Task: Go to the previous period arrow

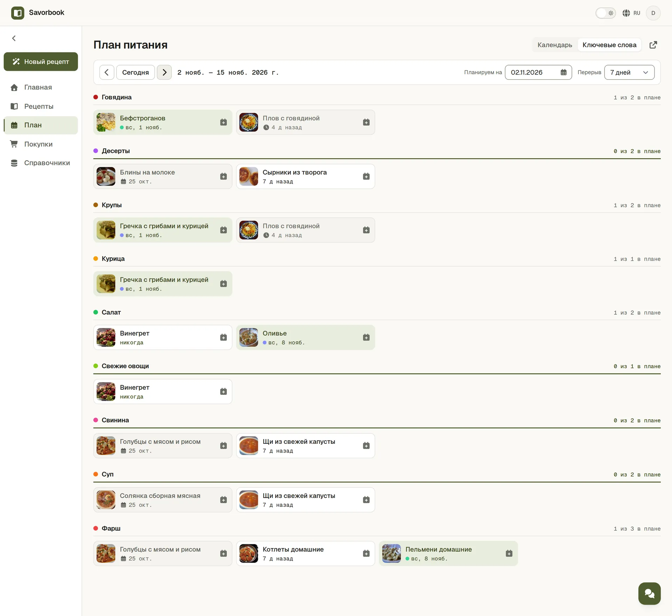Action: click(107, 72)
